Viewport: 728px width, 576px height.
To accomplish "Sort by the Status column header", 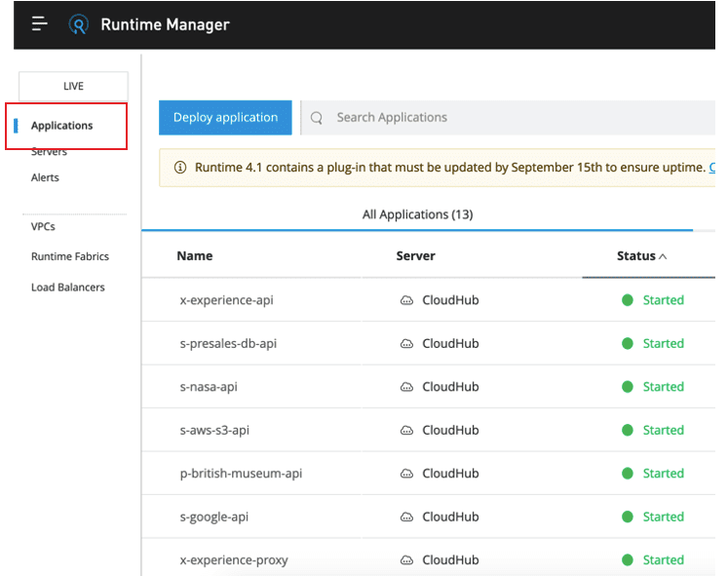I will click(636, 255).
